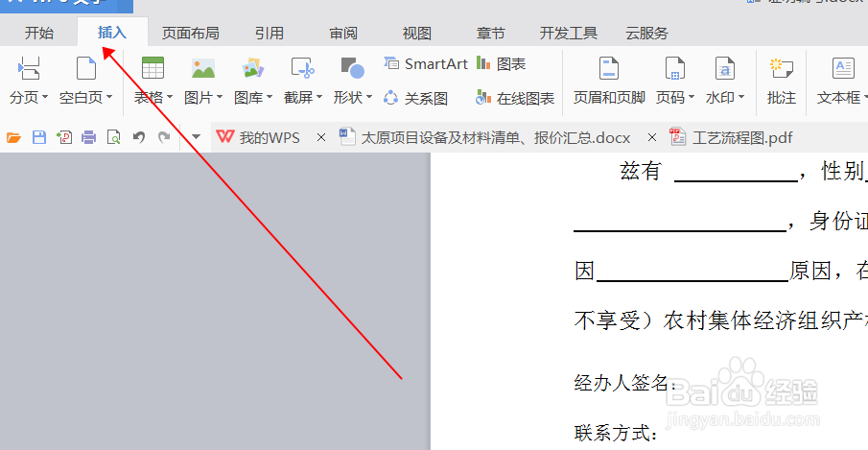Click the page break (分页) icon
This screenshot has width=868, height=450.
tap(29, 68)
